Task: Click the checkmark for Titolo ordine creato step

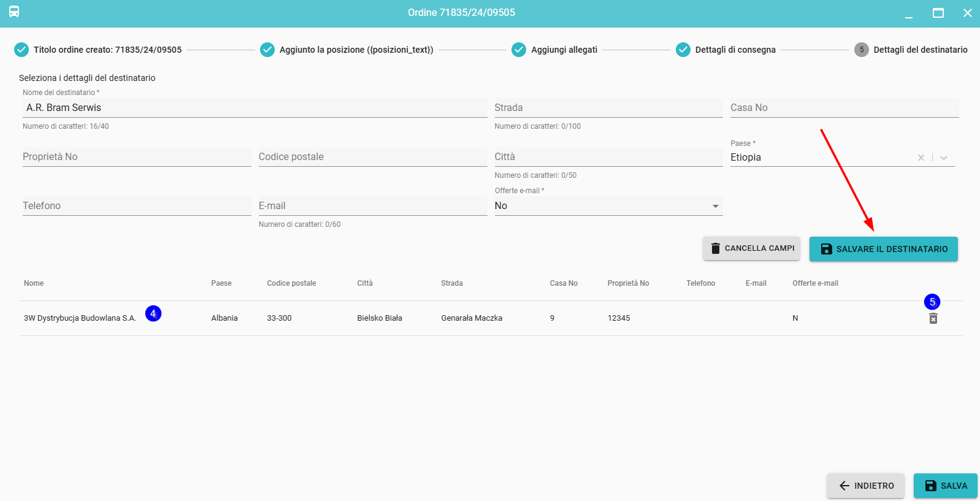Action: [21, 50]
